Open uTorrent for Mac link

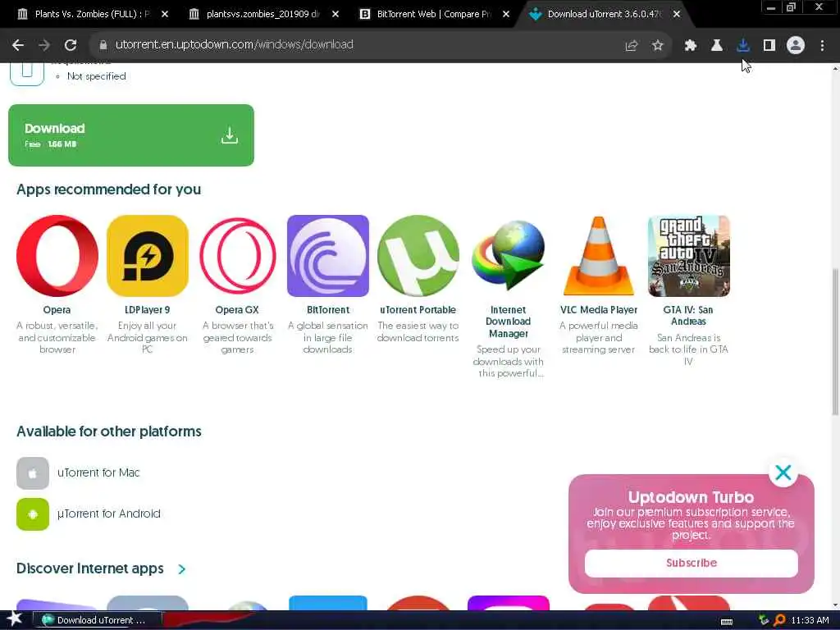[x=98, y=472]
